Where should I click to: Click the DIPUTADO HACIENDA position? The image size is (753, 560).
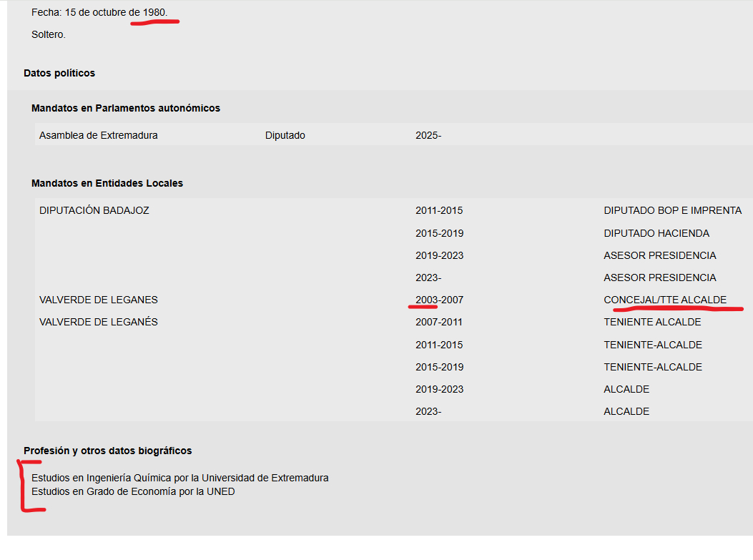[656, 233]
